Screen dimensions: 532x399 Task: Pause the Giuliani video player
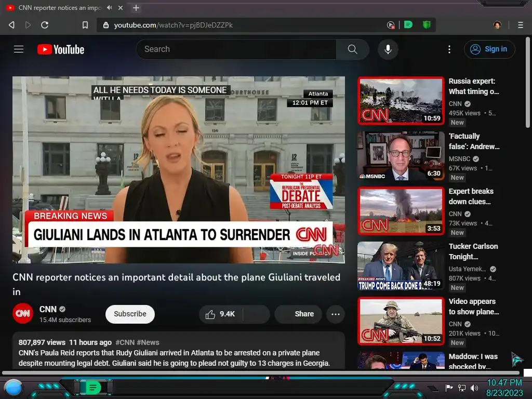click(179, 170)
